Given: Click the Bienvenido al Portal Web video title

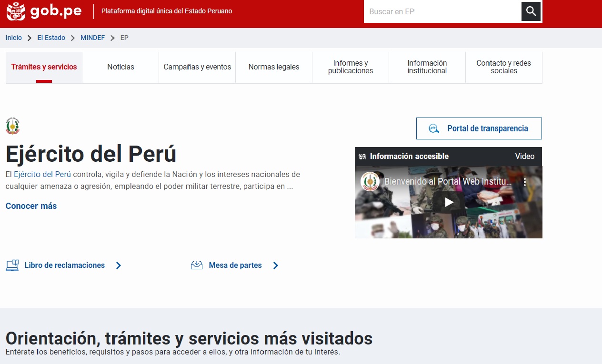Looking at the screenshot, I should [448, 181].
